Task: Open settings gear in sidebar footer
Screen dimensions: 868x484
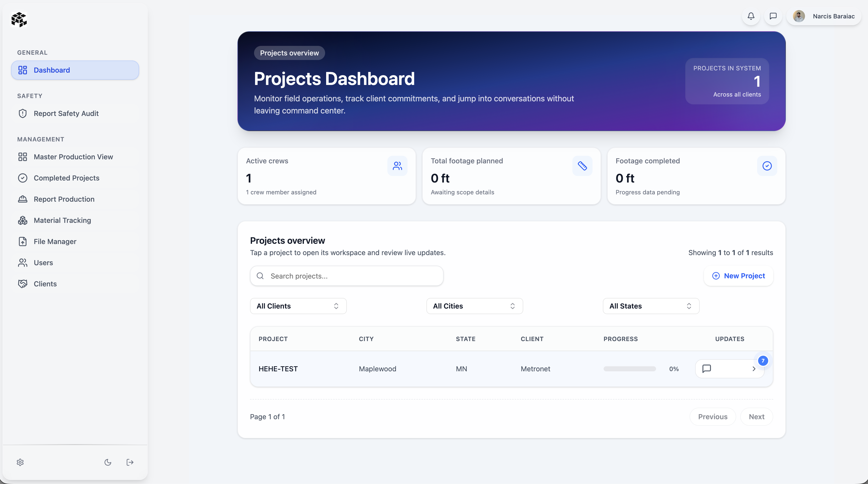Action: click(x=20, y=462)
